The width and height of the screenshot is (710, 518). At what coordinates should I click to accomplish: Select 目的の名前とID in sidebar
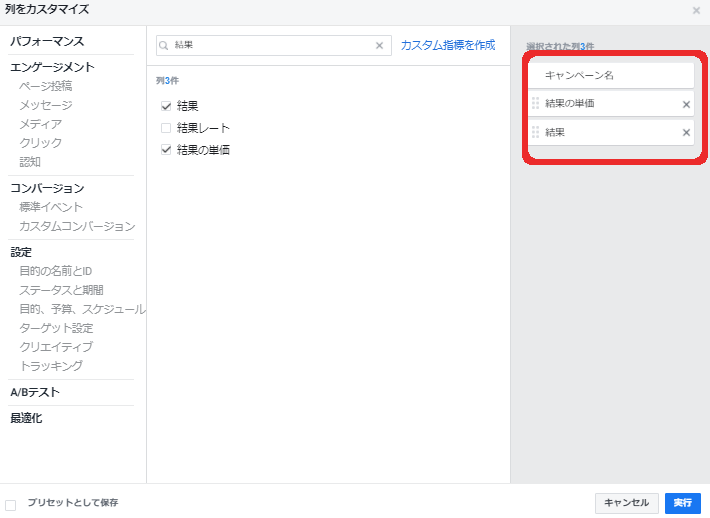[x=56, y=271]
